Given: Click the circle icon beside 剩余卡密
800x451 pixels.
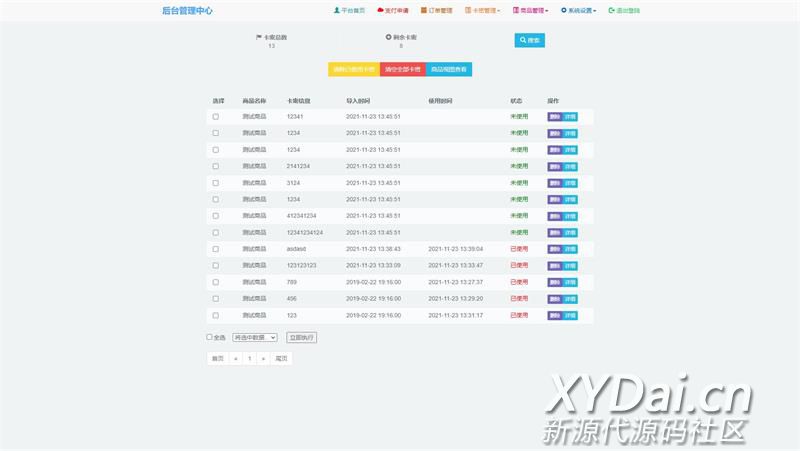Looking at the screenshot, I should 388,37.
